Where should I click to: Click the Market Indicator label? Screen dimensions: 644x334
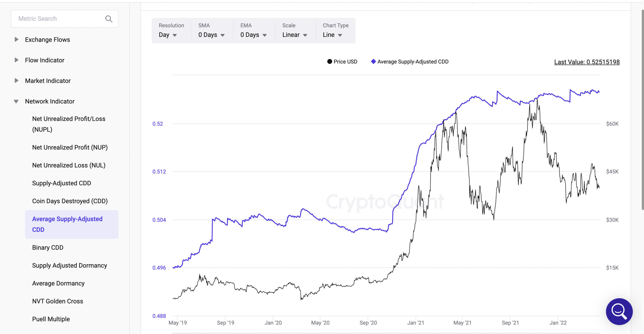click(x=48, y=81)
